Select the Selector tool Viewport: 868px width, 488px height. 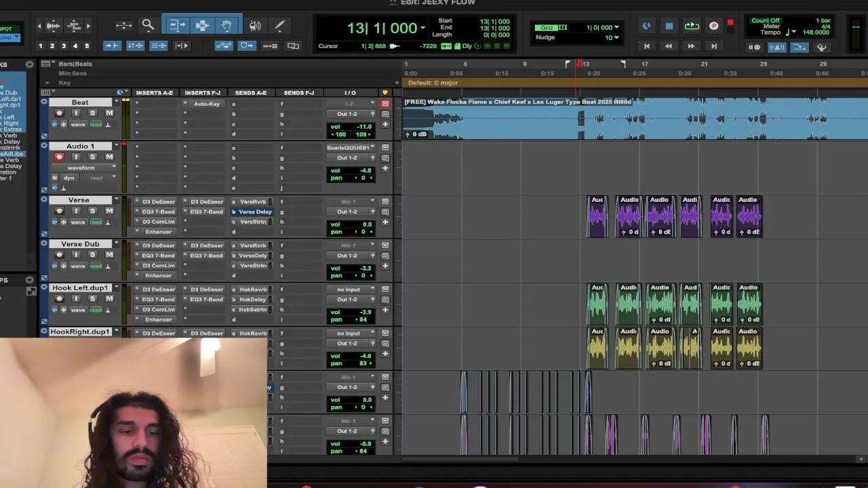coord(202,26)
